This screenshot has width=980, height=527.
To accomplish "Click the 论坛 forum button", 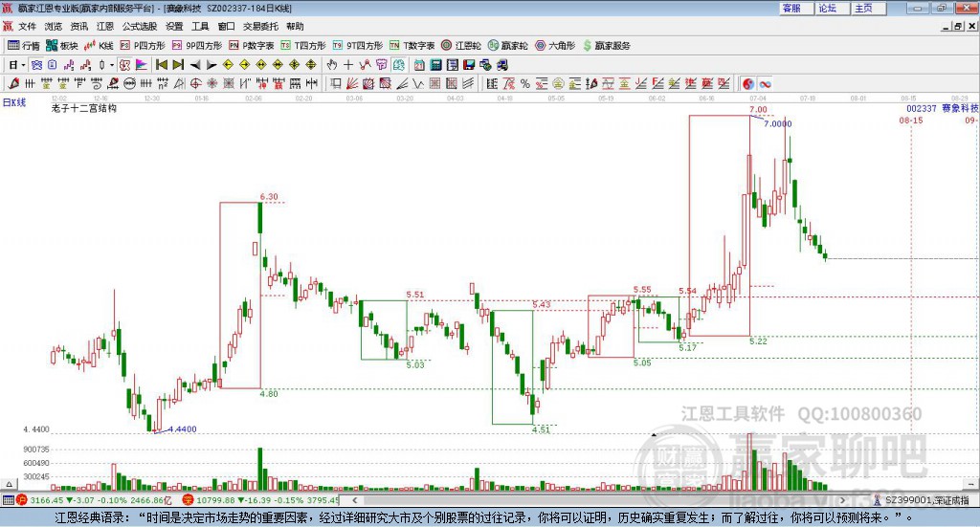I will click(x=833, y=8).
